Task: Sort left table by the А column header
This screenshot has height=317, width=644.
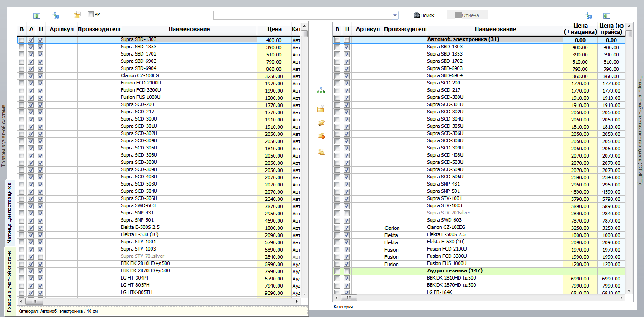Action: [31, 29]
